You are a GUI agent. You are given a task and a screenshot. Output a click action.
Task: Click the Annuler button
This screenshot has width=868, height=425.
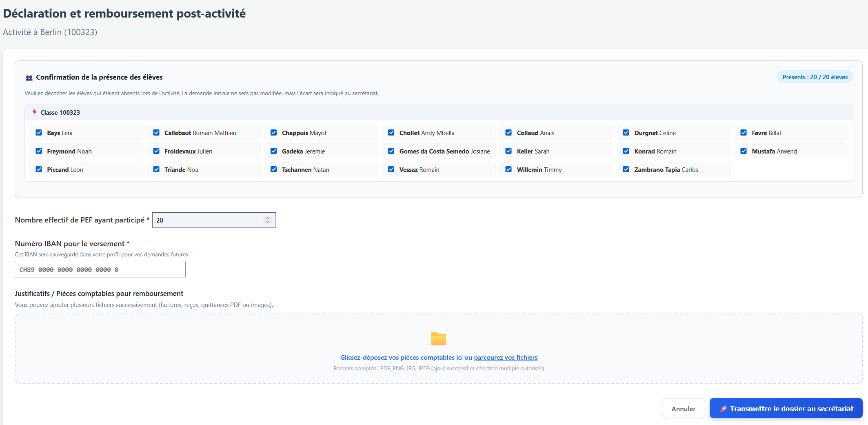pos(683,408)
